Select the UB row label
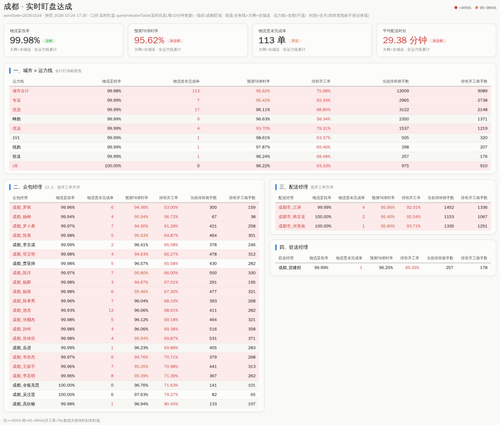Viewport: 500px width, 425px height. [x=15, y=166]
